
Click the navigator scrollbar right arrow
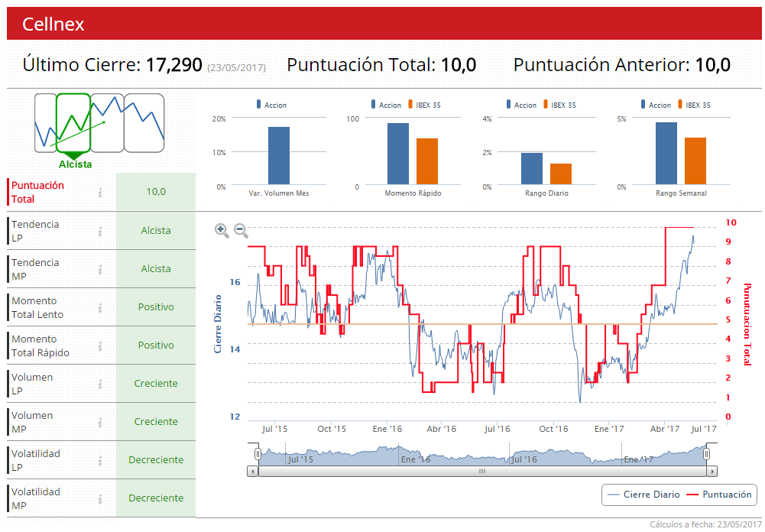coord(712,471)
